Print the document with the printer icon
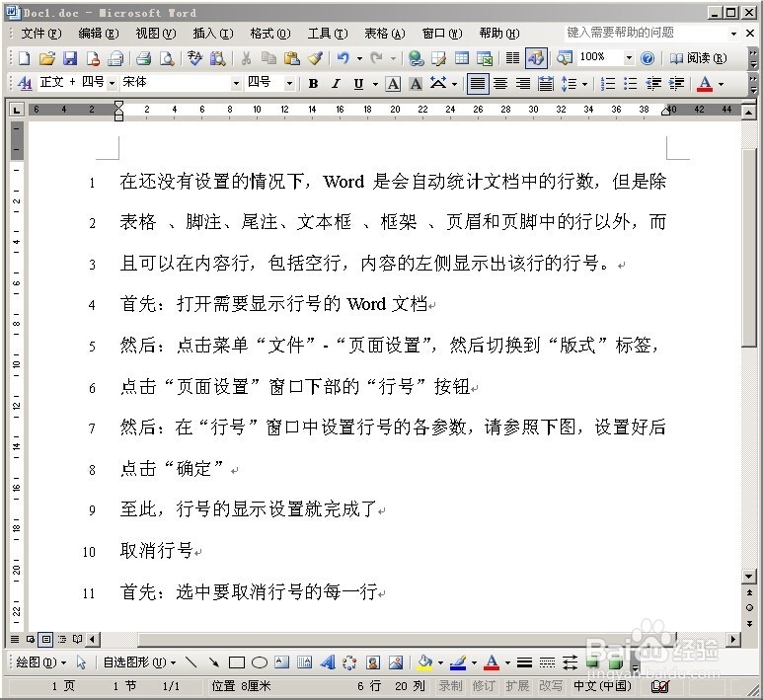The image size is (763, 700). tap(143, 58)
